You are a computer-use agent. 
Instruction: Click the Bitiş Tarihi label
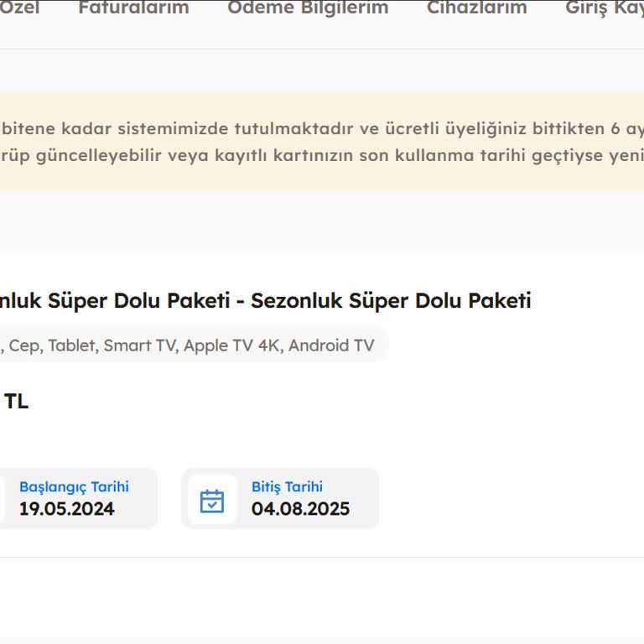tap(287, 487)
